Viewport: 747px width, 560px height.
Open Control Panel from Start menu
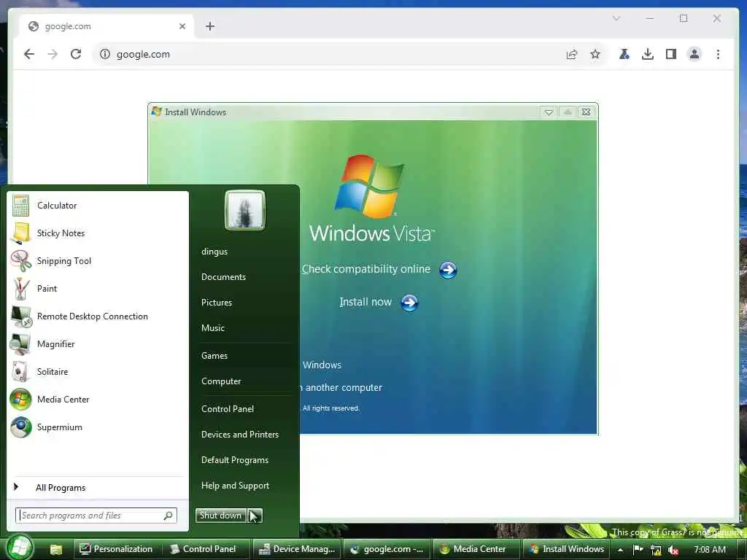[x=228, y=408]
